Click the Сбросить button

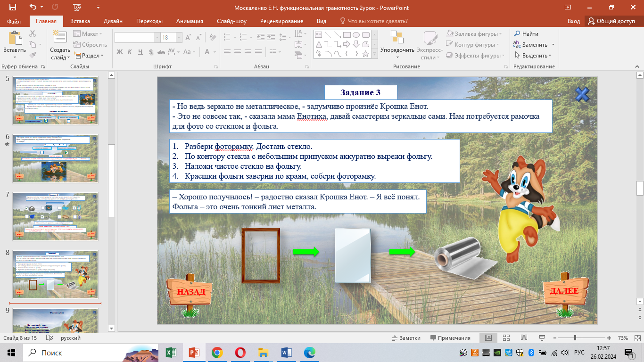90,45
